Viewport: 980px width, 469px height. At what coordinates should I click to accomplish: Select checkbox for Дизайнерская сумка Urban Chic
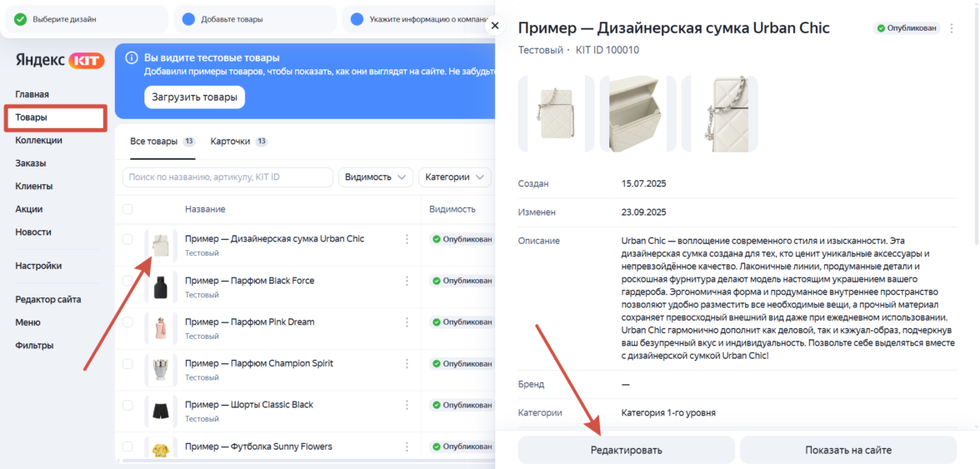click(127, 239)
